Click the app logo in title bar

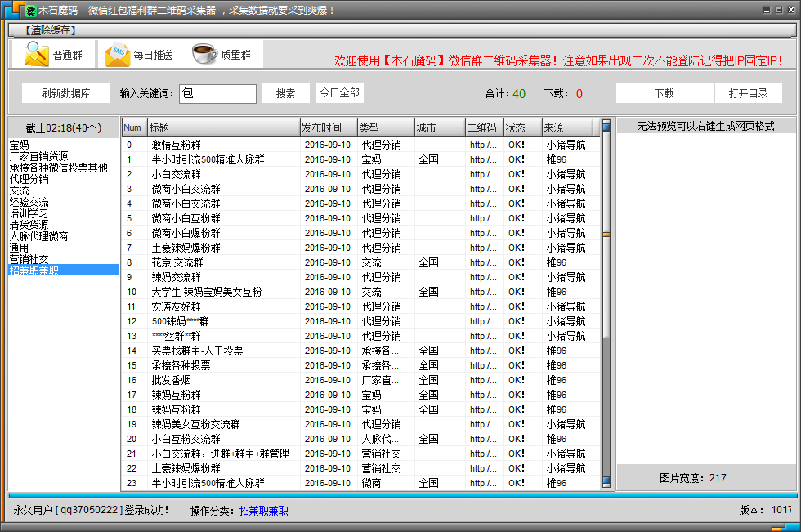click(30, 10)
